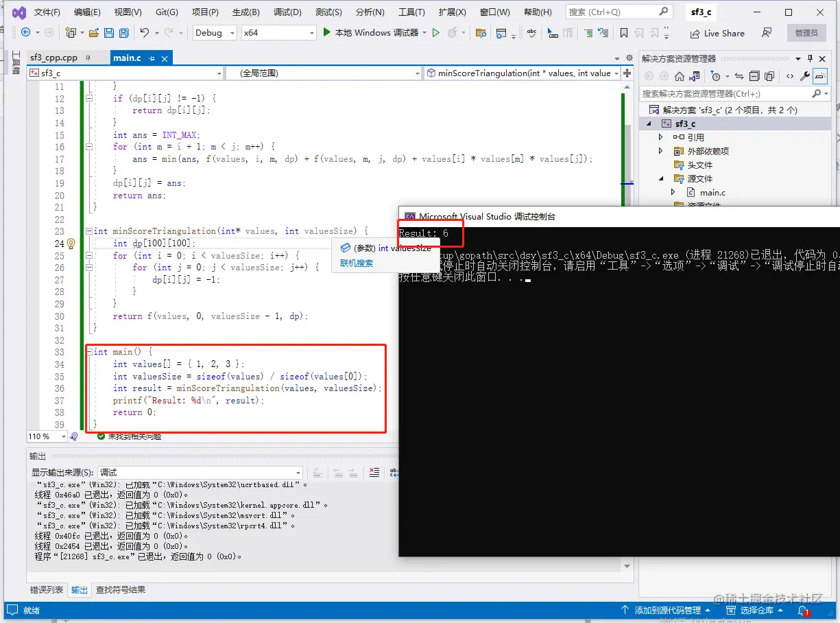Open the output source (调试) dropdown
840x623 pixels.
pos(200,472)
